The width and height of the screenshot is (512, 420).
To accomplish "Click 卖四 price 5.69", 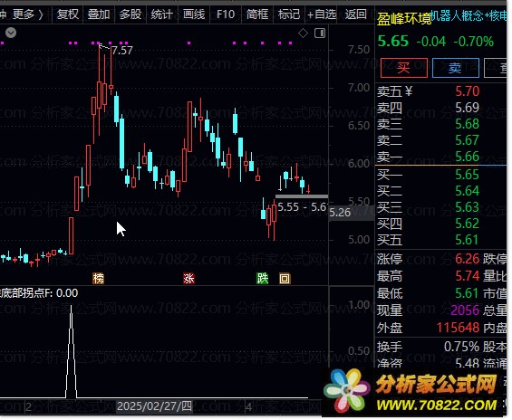I will [467, 108].
